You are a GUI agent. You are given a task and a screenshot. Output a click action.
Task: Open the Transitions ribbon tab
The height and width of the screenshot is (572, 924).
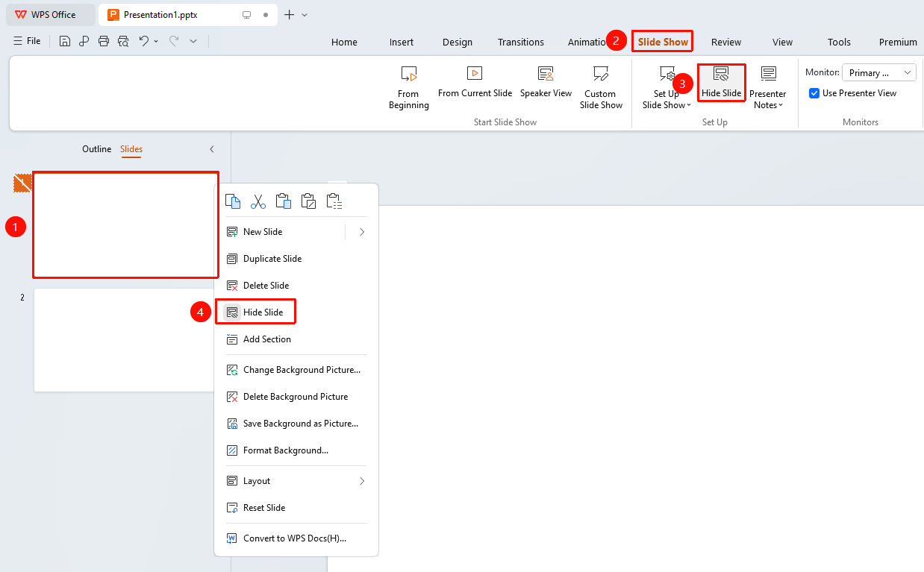521,42
